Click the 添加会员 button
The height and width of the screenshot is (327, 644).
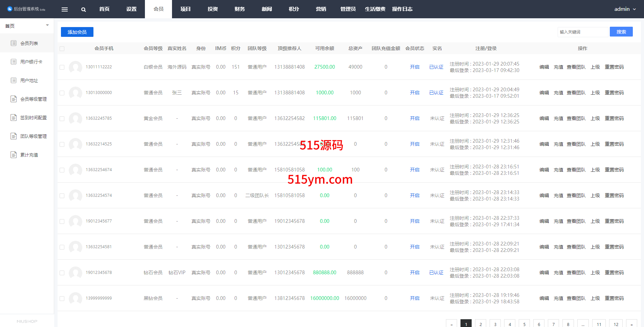click(77, 32)
